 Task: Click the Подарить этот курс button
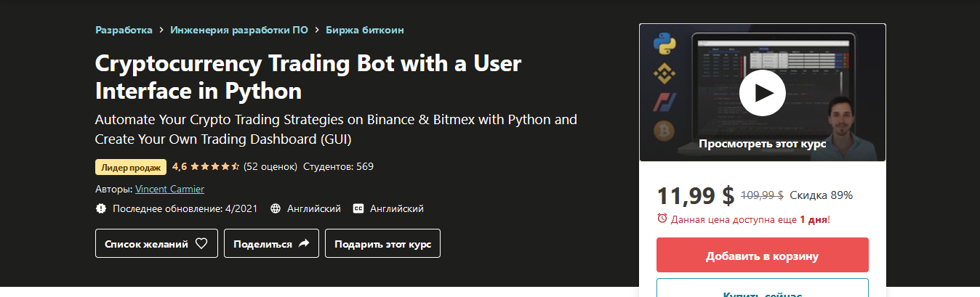382,244
